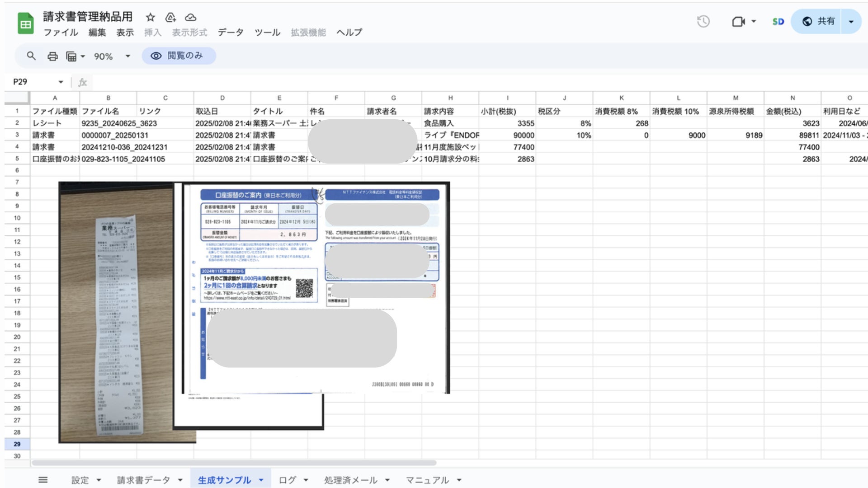Click the Google Sheets home logo
Screen dimensions: 868x488
click(x=26, y=23)
